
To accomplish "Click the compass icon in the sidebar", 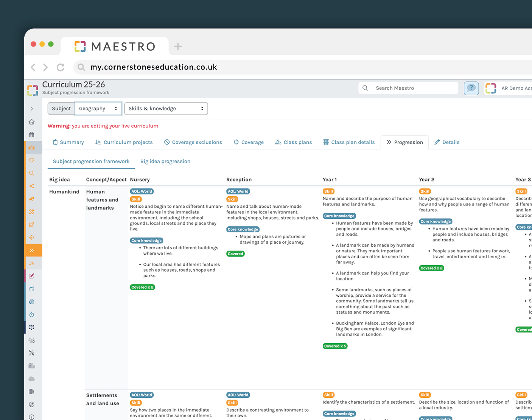I will [32, 404].
